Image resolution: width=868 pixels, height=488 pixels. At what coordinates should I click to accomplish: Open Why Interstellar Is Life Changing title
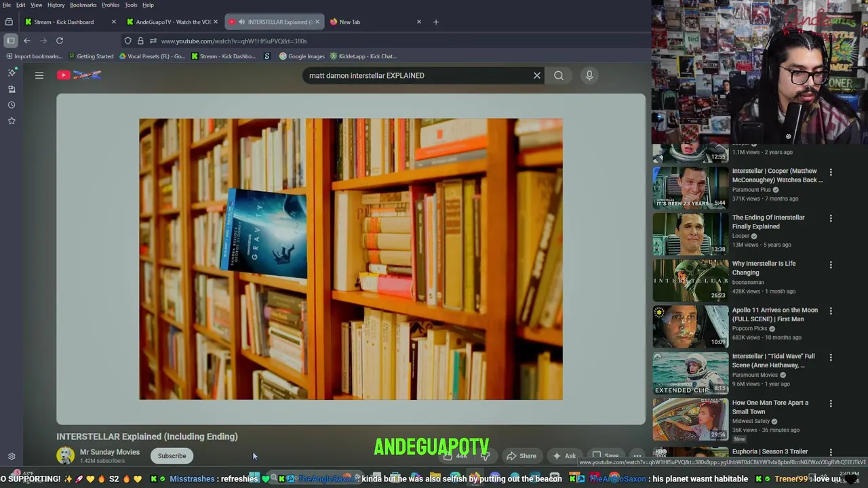pyautogui.click(x=764, y=268)
